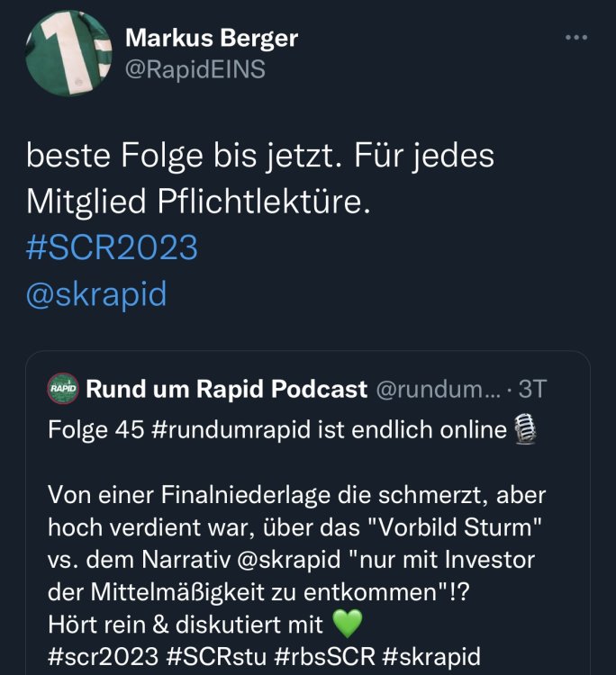Click the truncated @rundum handle in quote
Viewport: 616px width, 675px height.
click(x=430, y=390)
